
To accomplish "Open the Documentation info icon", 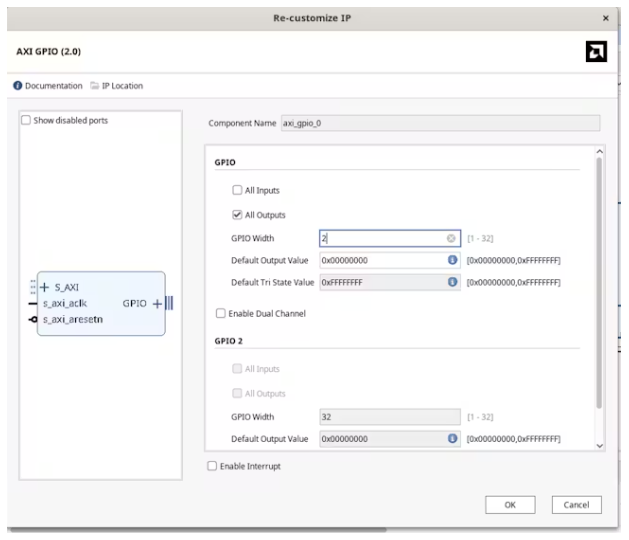I will (18, 85).
